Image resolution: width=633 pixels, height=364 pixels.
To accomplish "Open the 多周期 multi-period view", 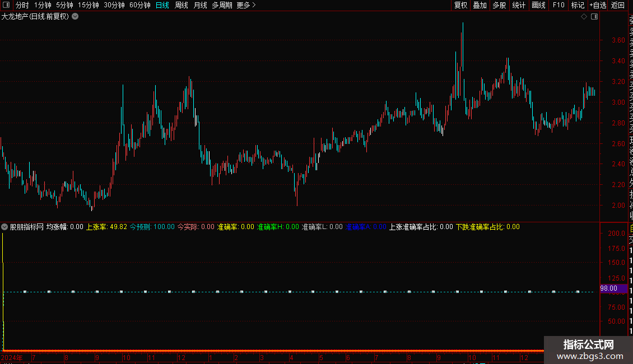I will point(222,5).
